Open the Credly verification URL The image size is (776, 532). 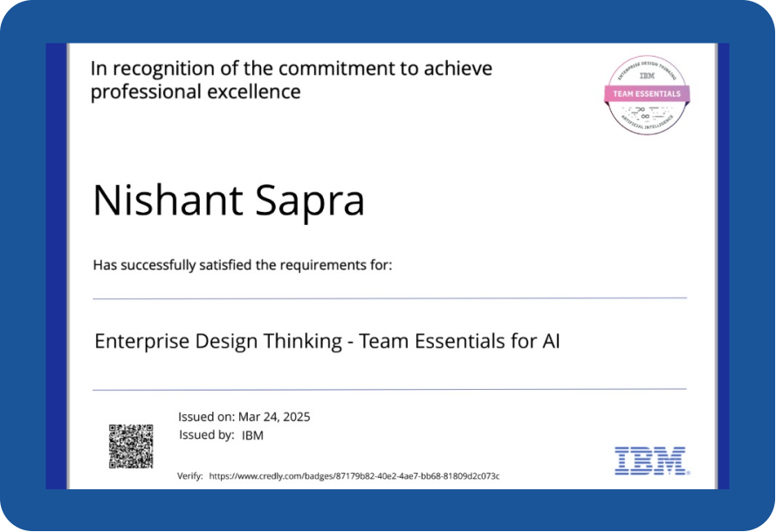(x=354, y=476)
